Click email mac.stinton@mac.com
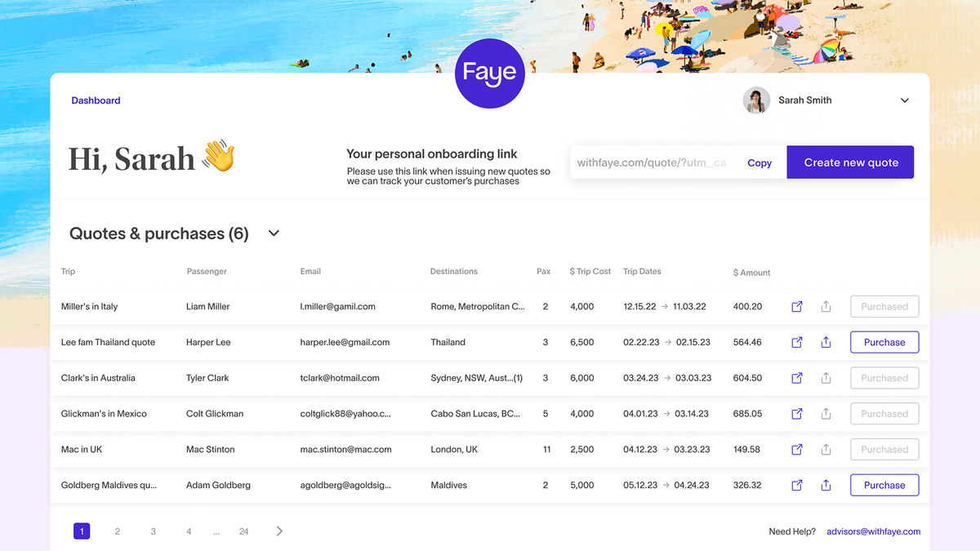Viewport: 980px width, 551px height. tap(345, 450)
